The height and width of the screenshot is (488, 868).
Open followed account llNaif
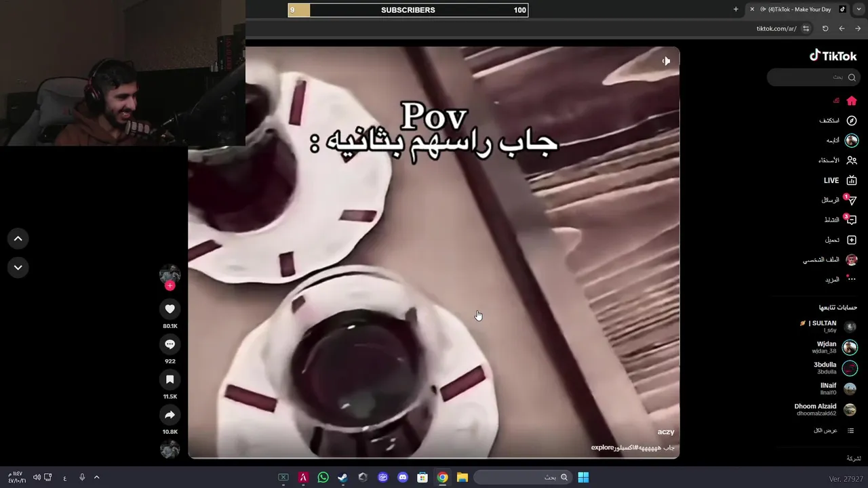(x=838, y=388)
